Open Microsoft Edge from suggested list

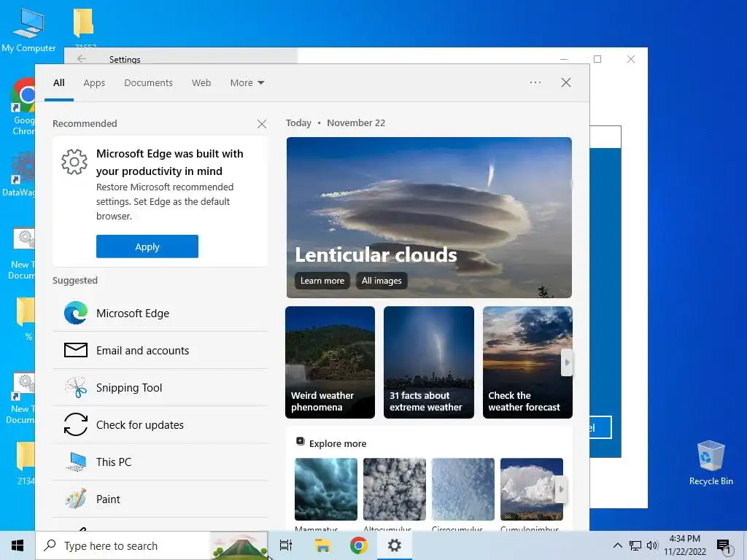160,314
